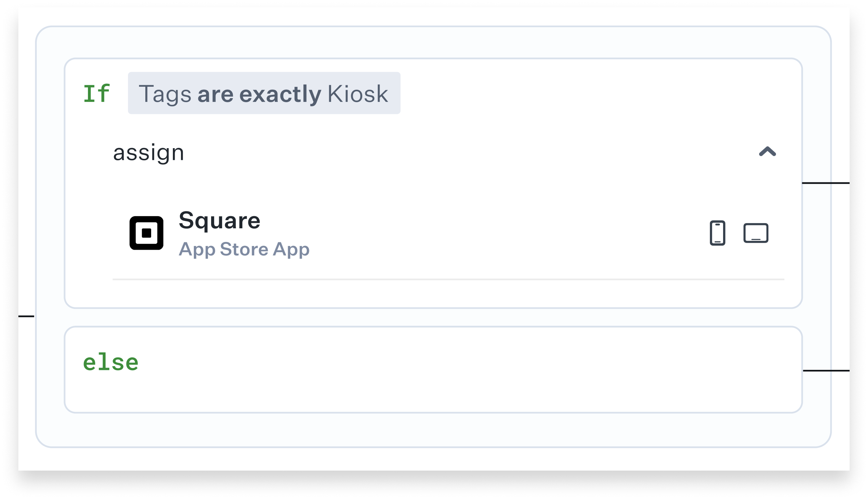868x500 pixels.
Task: Click the Square app logo icon
Action: tap(146, 233)
